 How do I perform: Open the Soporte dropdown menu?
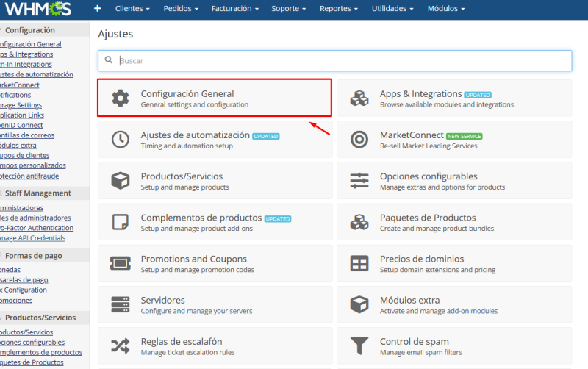tap(289, 8)
